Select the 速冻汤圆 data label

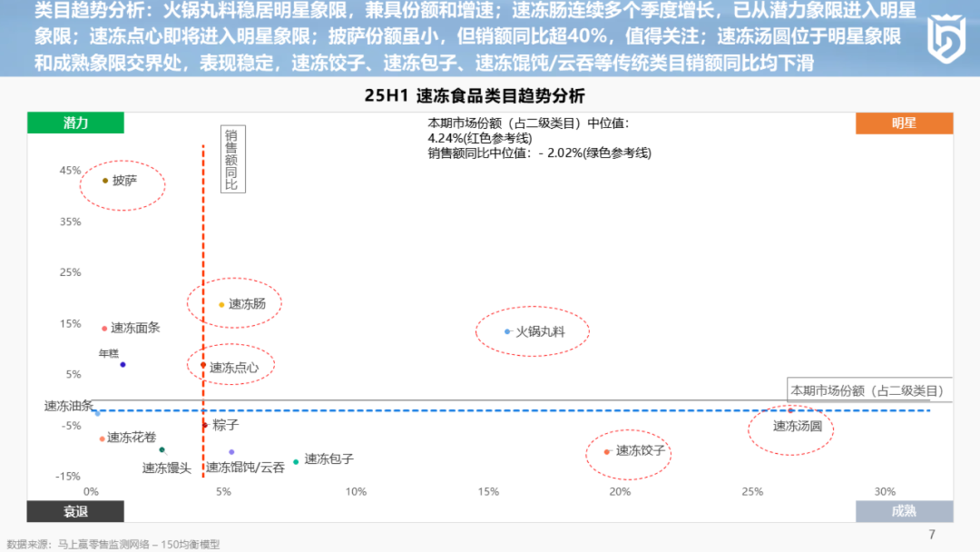pyautogui.click(x=797, y=426)
